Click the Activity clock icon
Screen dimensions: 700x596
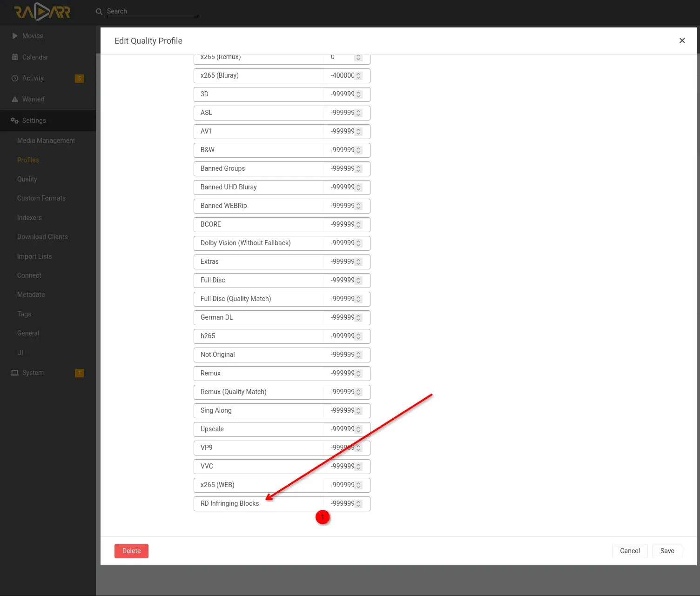[15, 78]
